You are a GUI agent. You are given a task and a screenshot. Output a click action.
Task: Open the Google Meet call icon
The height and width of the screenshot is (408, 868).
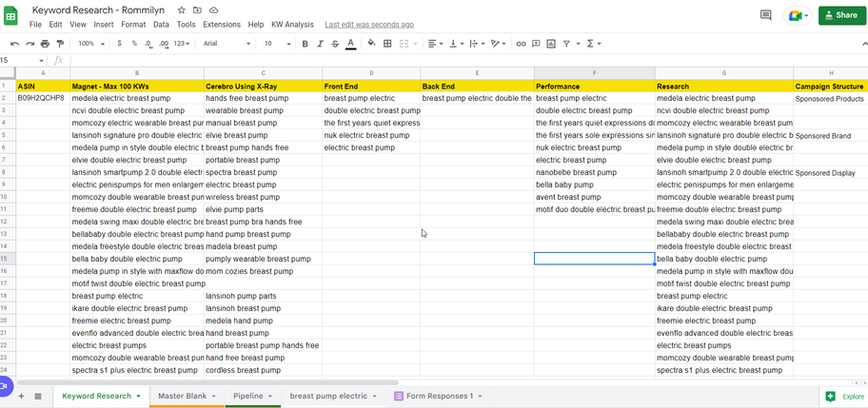tap(798, 15)
